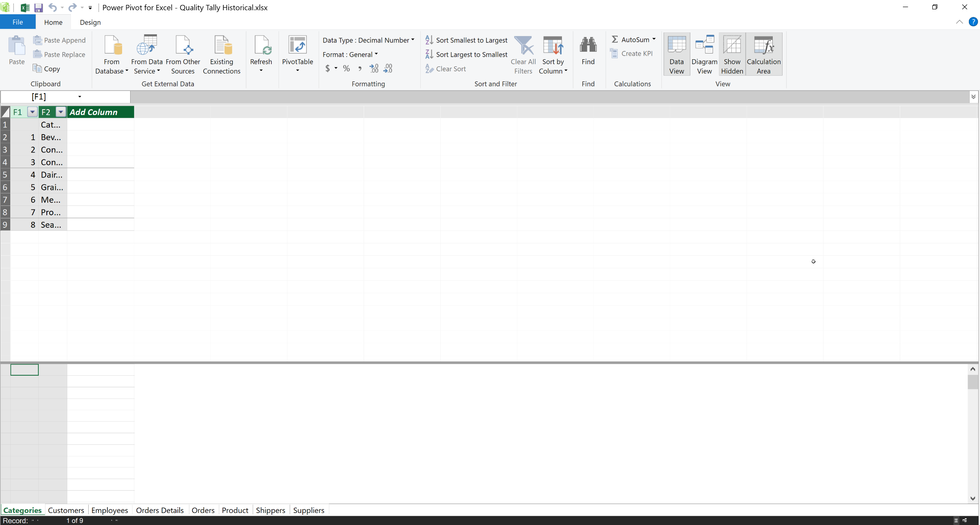Click the 'Bev...' cell

(53, 137)
